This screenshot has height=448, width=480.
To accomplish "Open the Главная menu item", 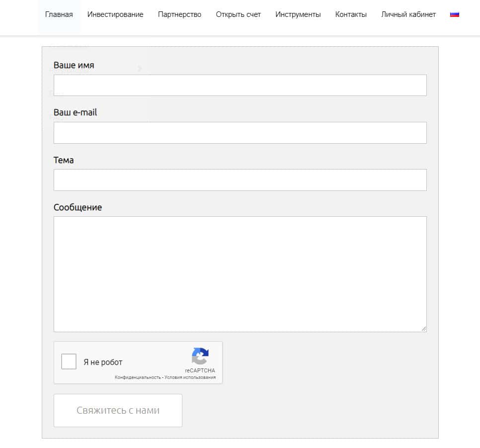I will [59, 14].
